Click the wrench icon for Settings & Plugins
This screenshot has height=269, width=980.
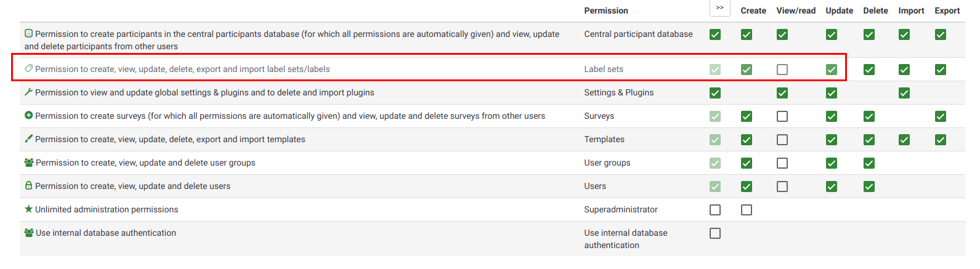[x=28, y=92]
